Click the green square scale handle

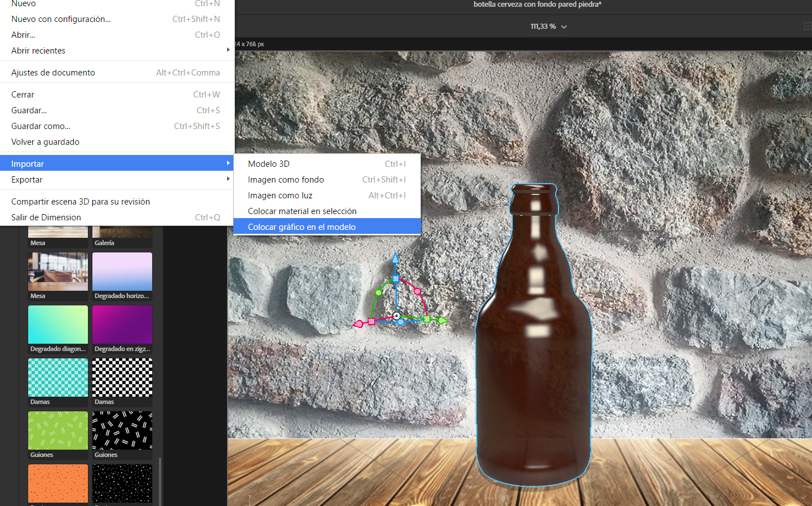coord(427,319)
